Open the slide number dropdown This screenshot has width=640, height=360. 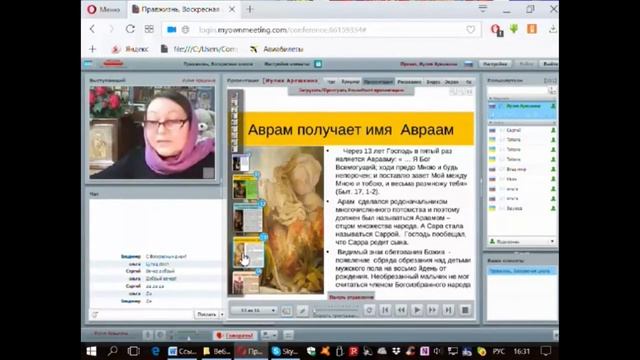253,310
